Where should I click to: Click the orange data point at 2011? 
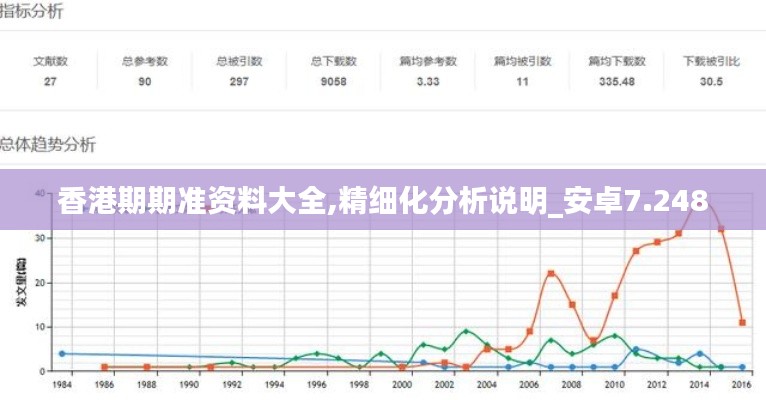tap(636, 250)
